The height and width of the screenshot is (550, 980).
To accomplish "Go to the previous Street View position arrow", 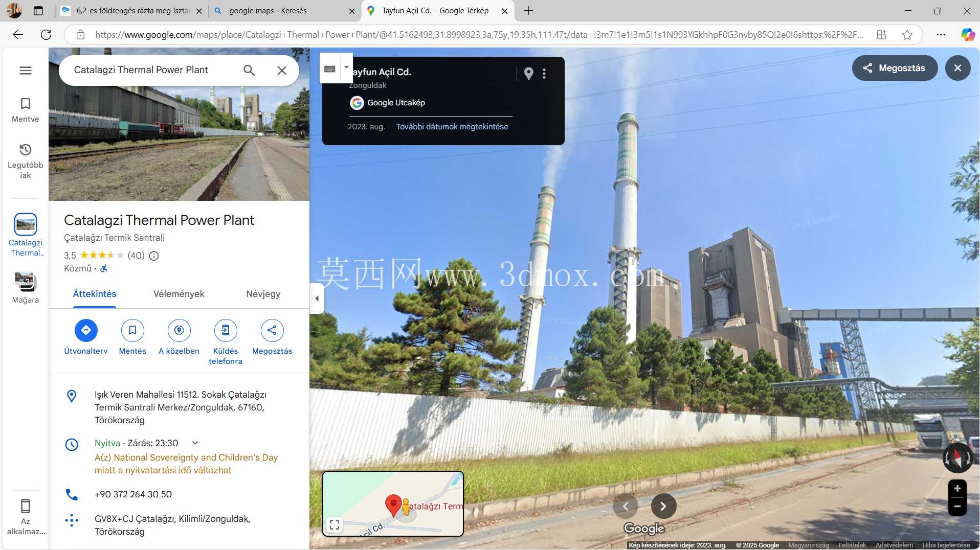I will (626, 506).
